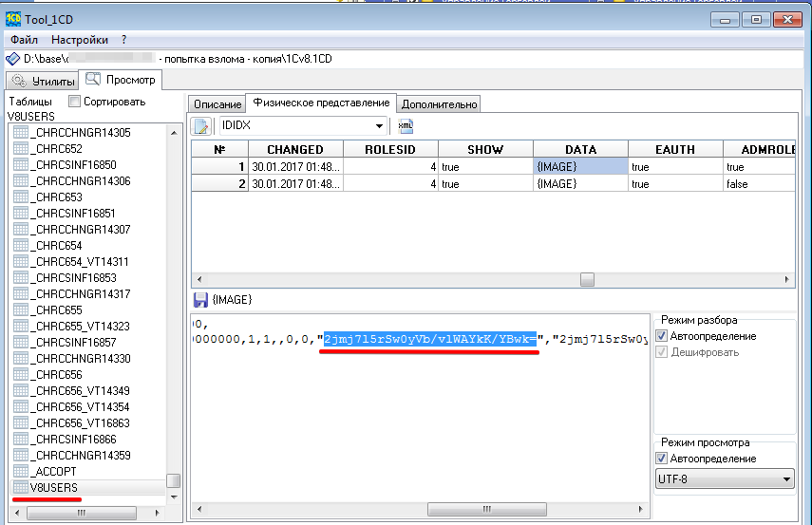Enable the Сортировать checkbox
Image resolution: width=812 pixels, height=525 pixels.
(x=74, y=102)
